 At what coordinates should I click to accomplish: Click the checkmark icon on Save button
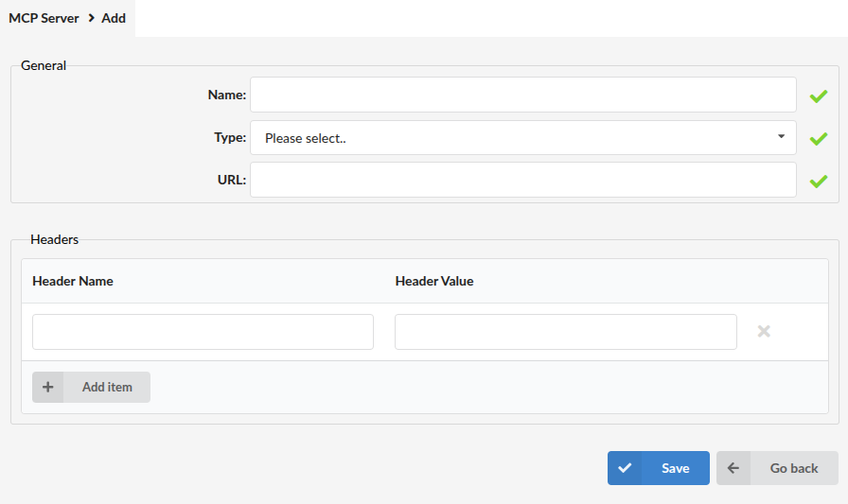625,468
